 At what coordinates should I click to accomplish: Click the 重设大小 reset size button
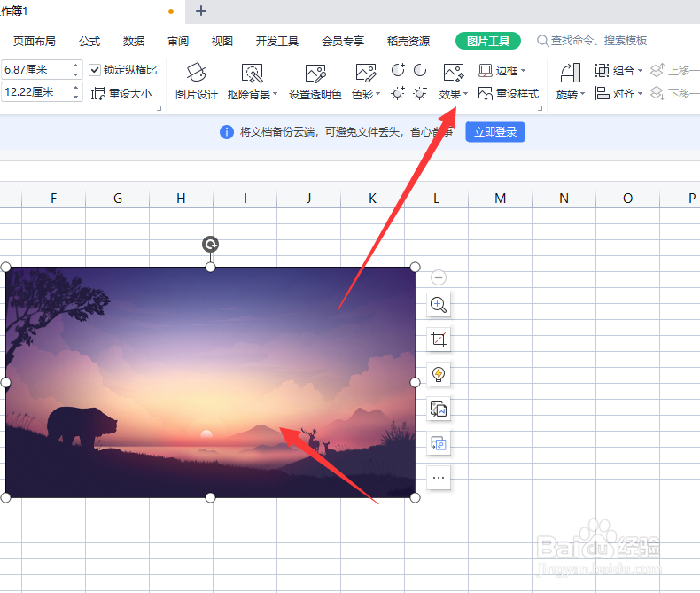pyautogui.click(x=121, y=94)
